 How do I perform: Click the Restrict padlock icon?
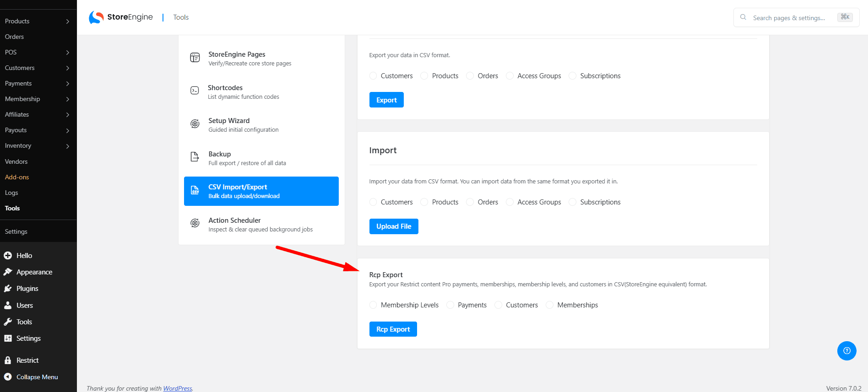8,360
